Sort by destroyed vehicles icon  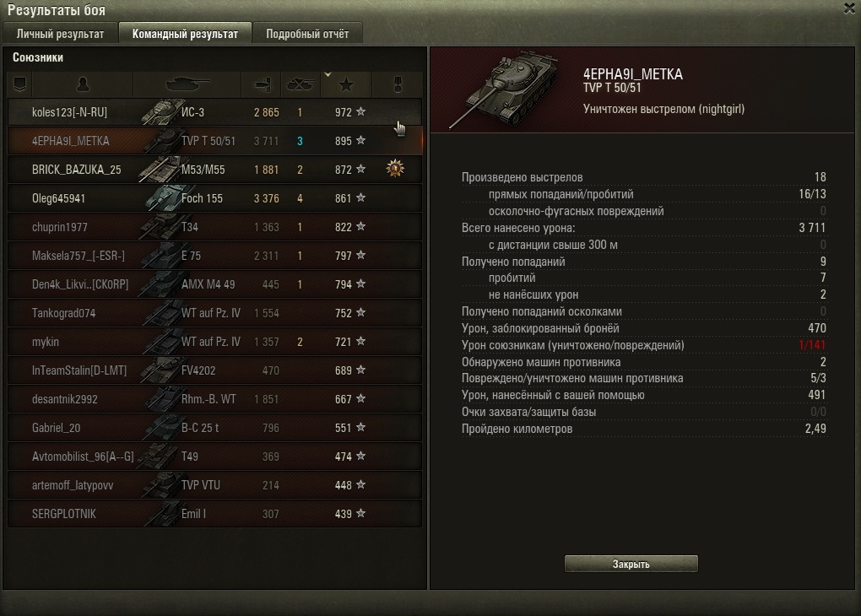(301, 84)
